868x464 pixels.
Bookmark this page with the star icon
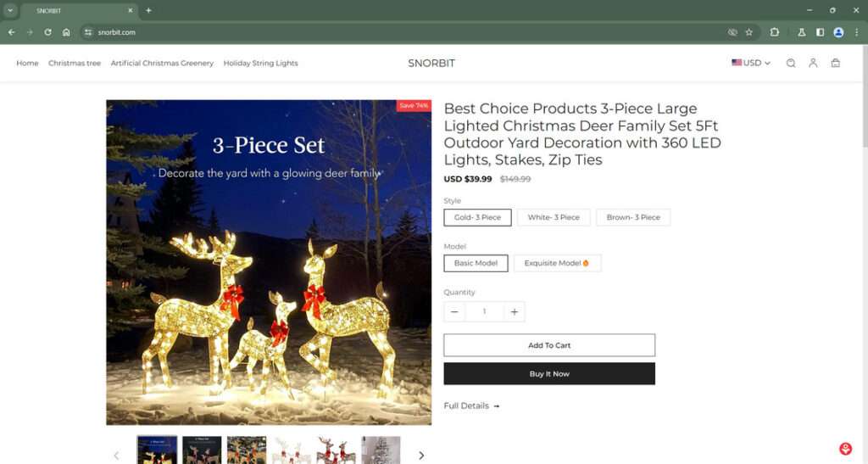click(x=749, y=32)
